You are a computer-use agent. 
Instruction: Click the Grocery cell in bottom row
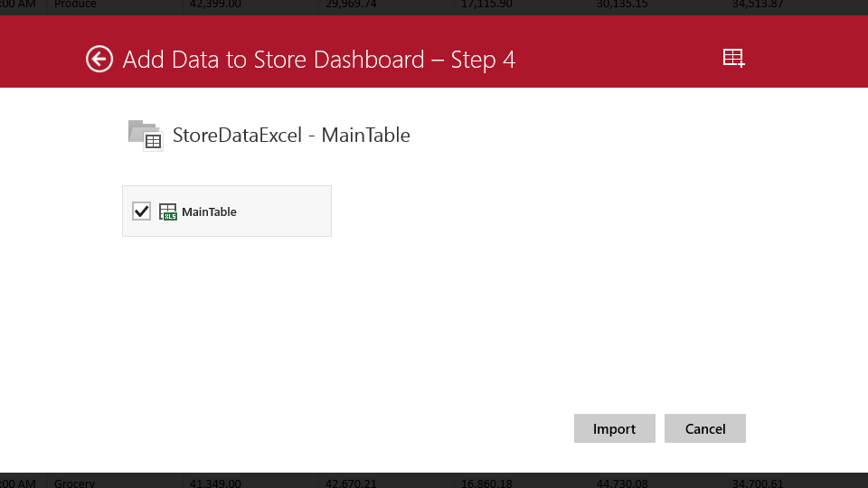click(x=74, y=483)
